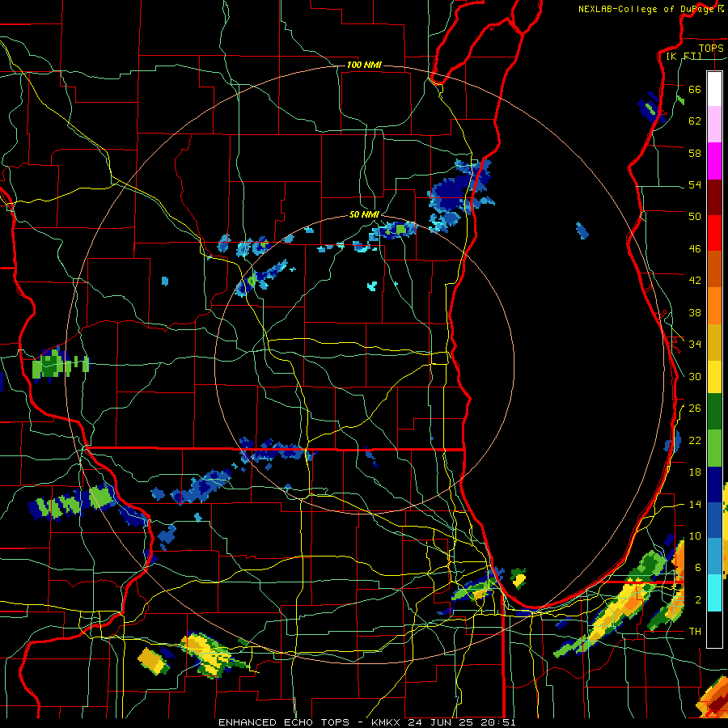The height and width of the screenshot is (728, 728).
Task: Click the '6' scale label
Action: pyautogui.click(x=698, y=568)
